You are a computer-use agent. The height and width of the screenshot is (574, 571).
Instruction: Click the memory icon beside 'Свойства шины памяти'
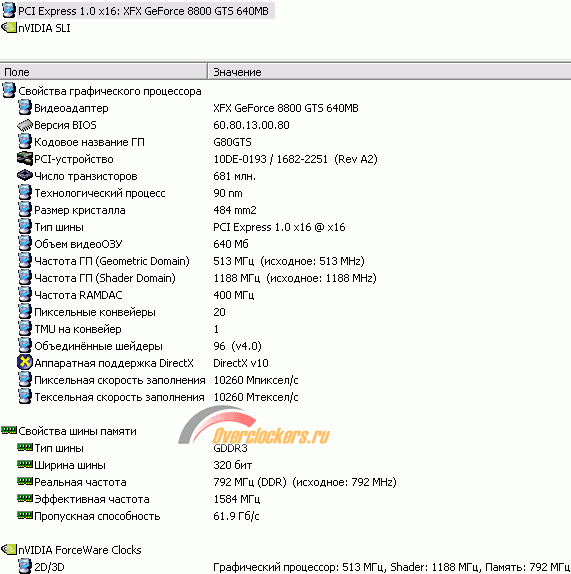point(9,430)
